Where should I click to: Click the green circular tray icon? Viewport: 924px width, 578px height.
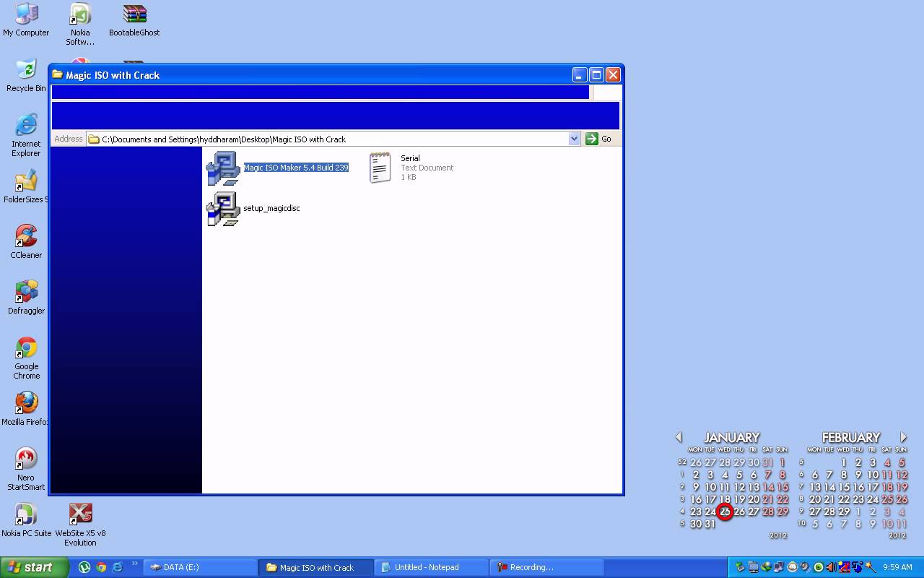[x=819, y=567]
